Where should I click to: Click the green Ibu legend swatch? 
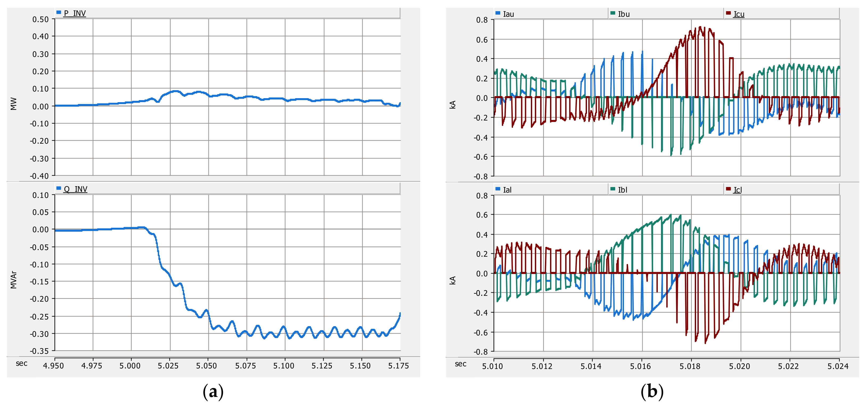click(613, 13)
